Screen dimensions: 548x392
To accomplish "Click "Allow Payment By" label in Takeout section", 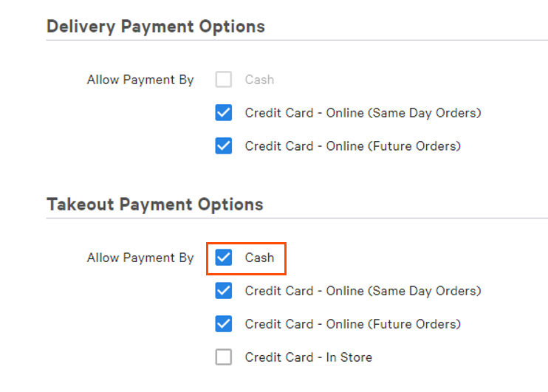I will (x=140, y=258).
